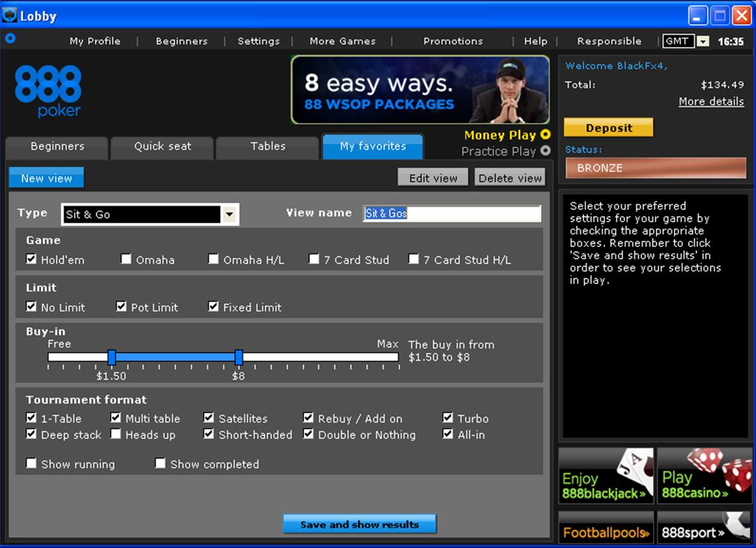Check the Heads up checkbox
Screen dimensions: 756x548
116,434
